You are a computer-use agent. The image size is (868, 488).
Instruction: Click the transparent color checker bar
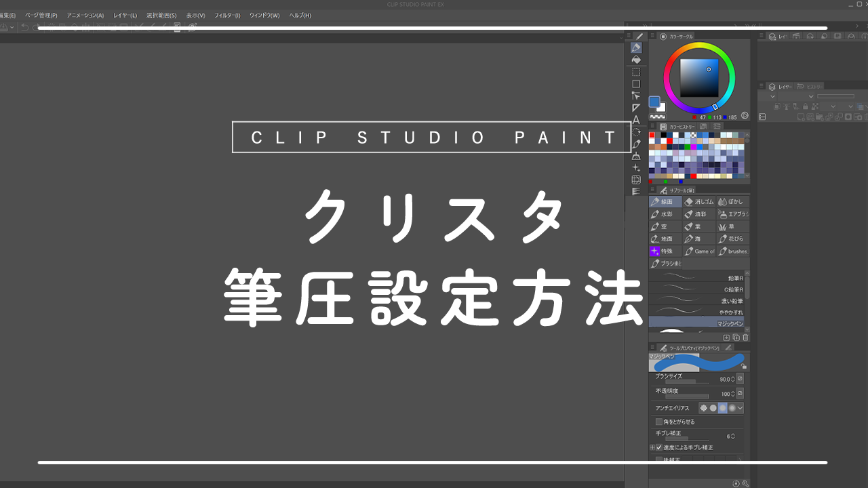coord(657,117)
